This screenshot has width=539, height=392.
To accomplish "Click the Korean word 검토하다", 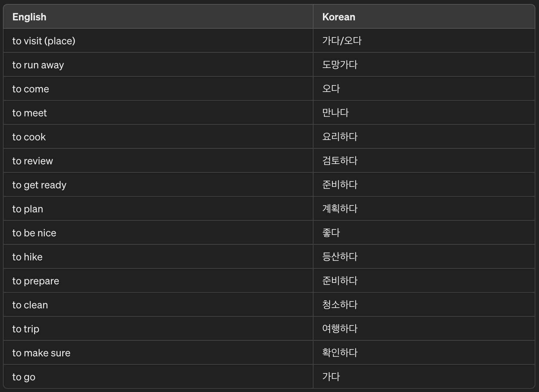I will click(x=340, y=161).
